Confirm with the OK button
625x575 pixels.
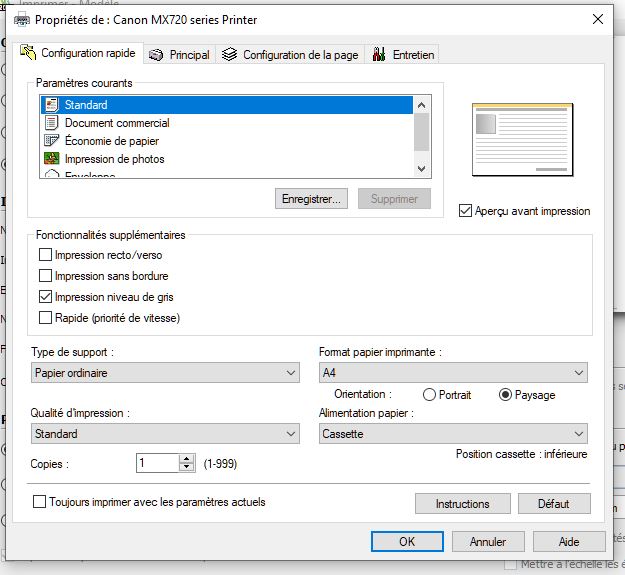tap(407, 542)
